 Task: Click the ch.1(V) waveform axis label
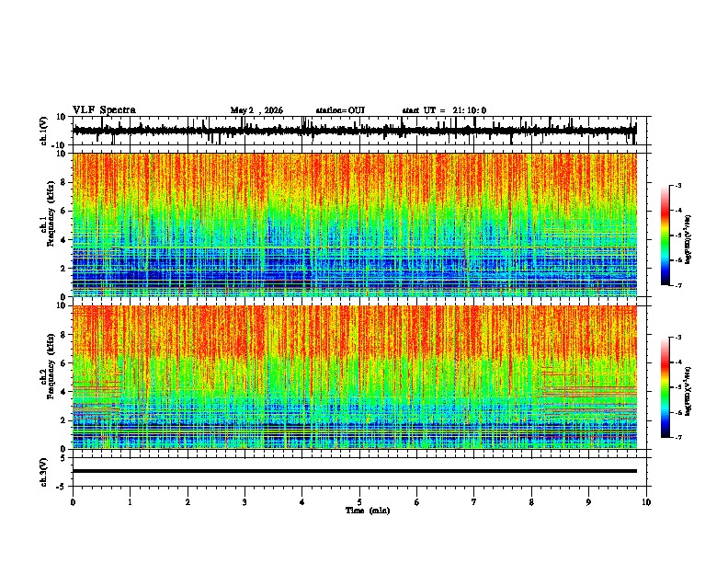pyautogui.click(x=44, y=131)
